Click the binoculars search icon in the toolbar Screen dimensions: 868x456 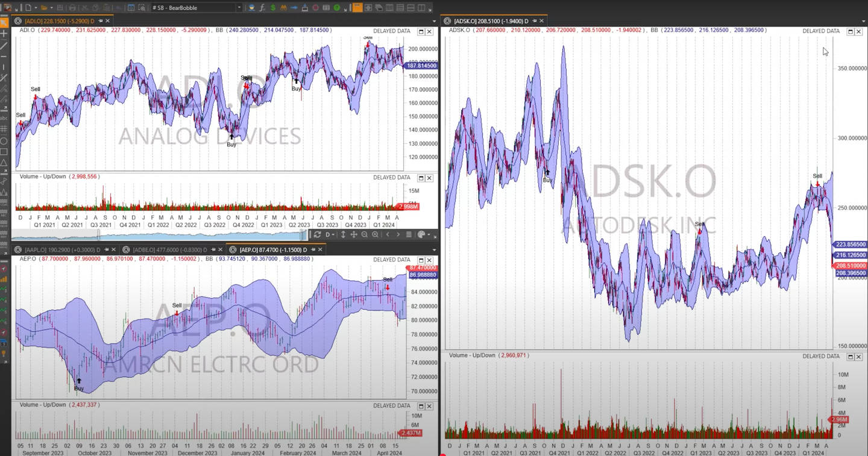pyautogui.click(x=284, y=7)
